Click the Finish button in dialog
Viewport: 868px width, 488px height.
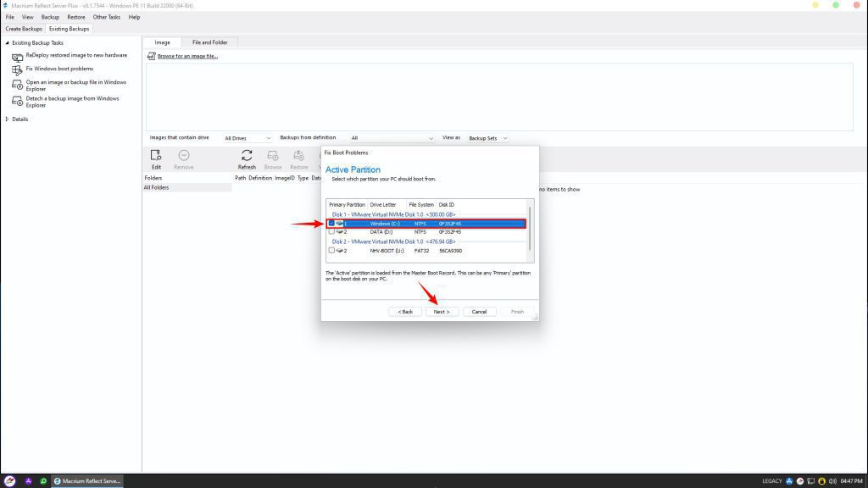click(517, 312)
